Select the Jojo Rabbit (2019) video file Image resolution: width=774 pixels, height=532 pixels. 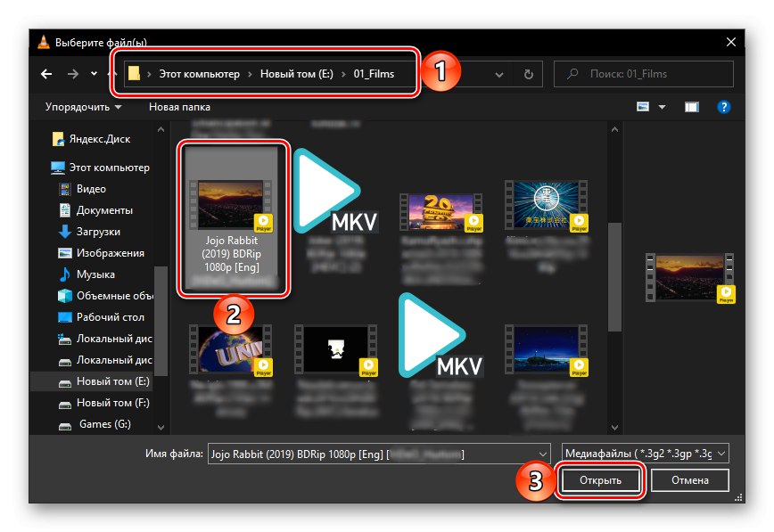pos(232,217)
